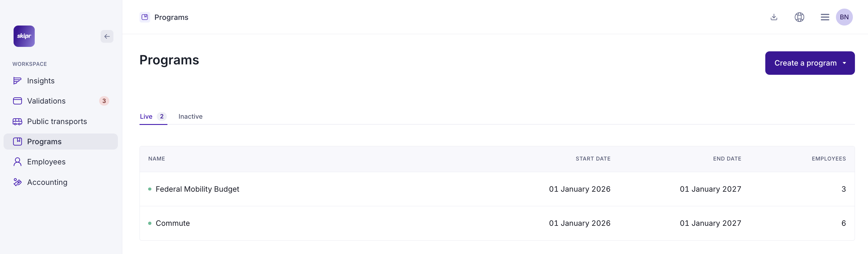Open the language globe icon

799,17
